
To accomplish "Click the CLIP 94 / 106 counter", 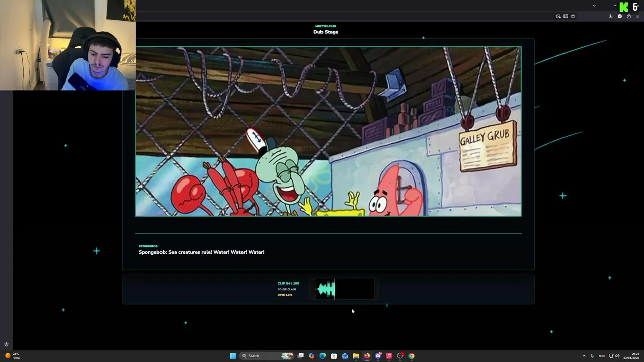I will click(288, 283).
